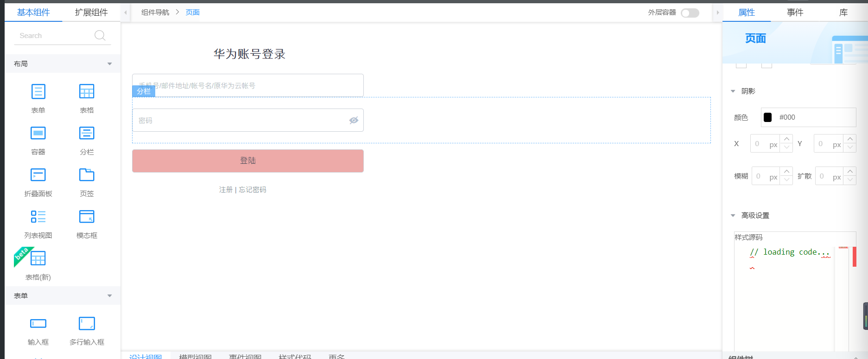Screen dimensions: 868x359
Task: Switch to the 样式代码 bottom tab
Action: [295, 356]
